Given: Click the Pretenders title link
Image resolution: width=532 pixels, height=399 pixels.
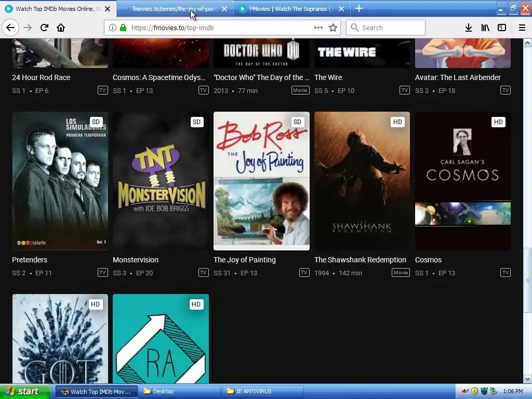Looking at the screenshot, I should 30,260.
